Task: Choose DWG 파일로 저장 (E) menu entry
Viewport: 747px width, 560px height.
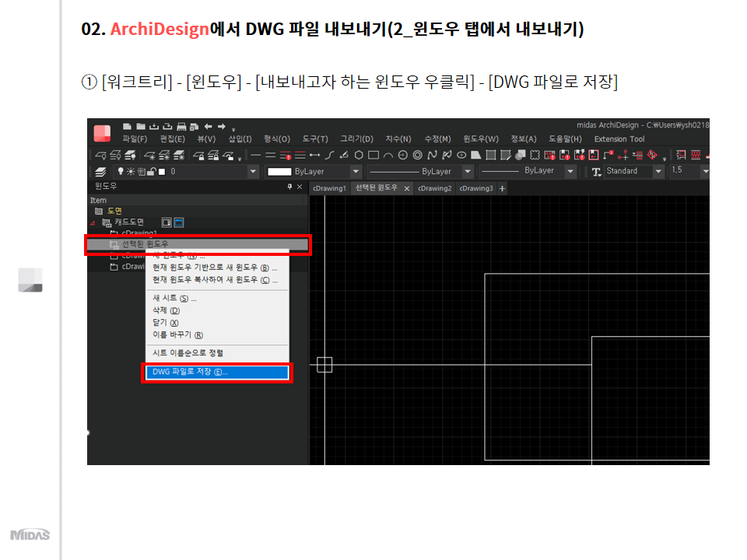Action: click(217, 372)
